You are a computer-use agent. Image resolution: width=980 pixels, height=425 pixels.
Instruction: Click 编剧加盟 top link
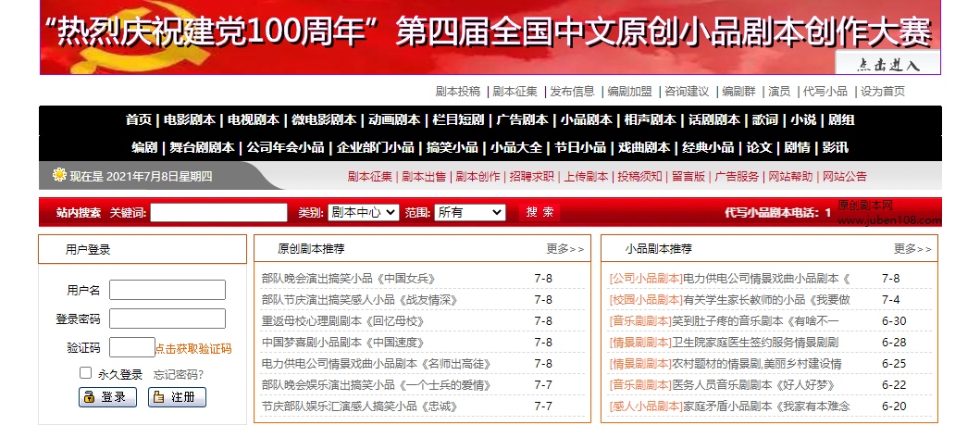click(x=629, y=92)
